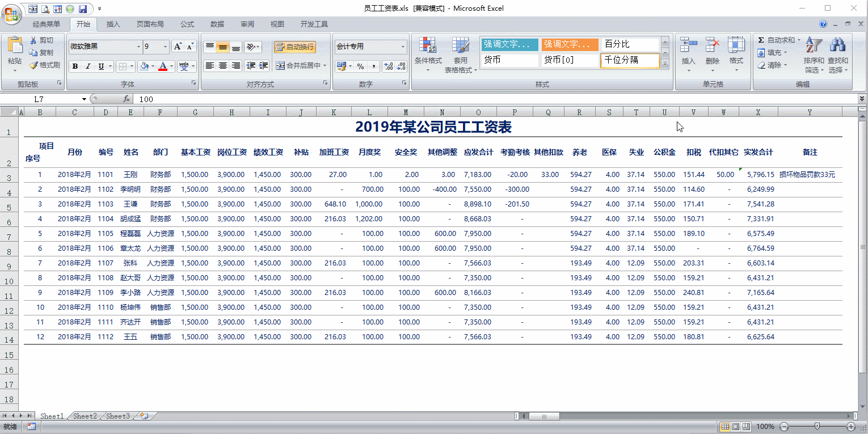Viewport: 868px width, 434px height.
Task: Click the decrease indent icon
Action: coord(251,66)
